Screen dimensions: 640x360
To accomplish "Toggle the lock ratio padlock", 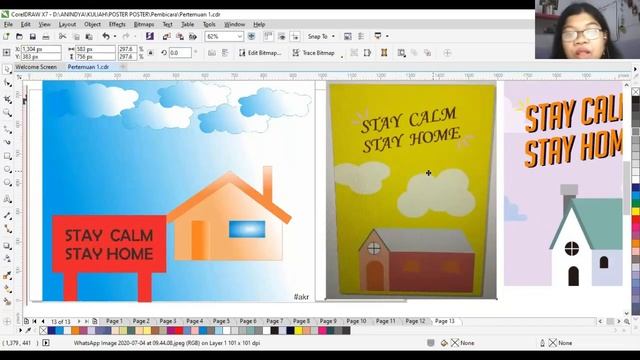I will tap(151, 53).
